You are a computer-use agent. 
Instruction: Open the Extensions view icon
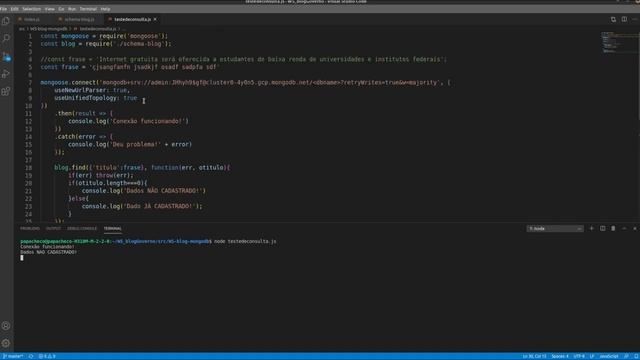pyautogui.click(x=6, y=91)
